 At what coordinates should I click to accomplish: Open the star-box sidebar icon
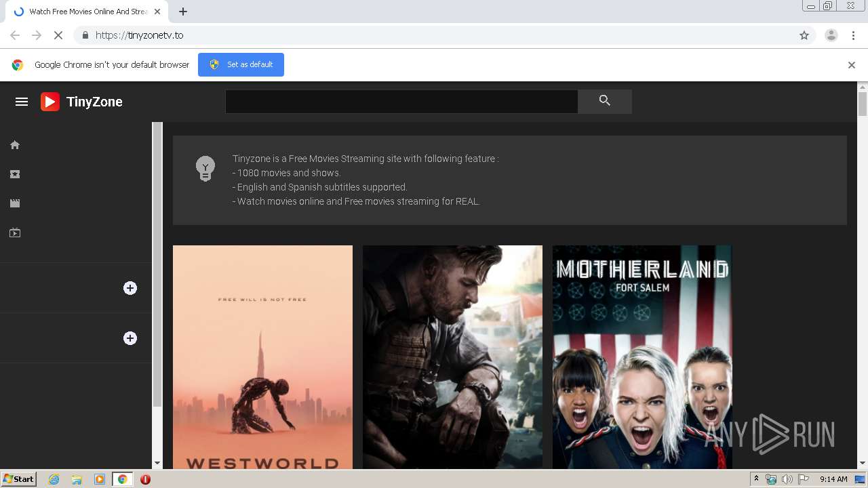pyautogui.click(x=15, y=174)
